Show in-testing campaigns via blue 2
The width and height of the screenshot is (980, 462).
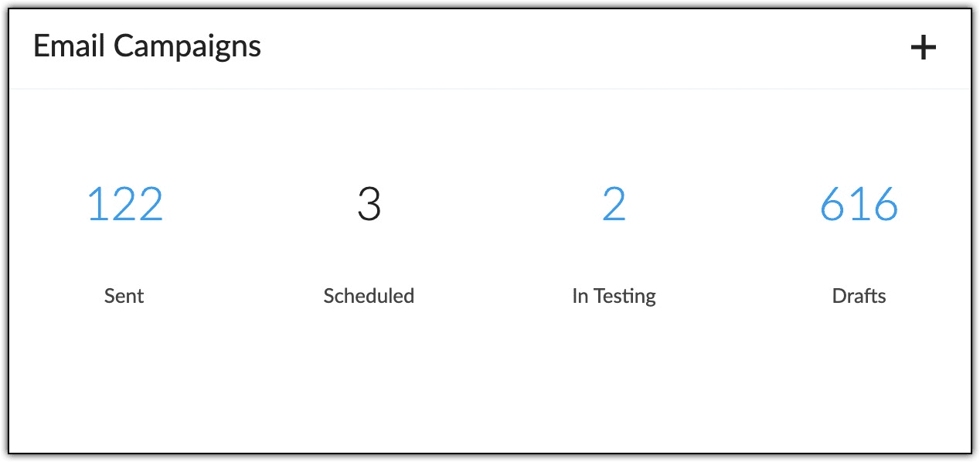tap(614, 205)
